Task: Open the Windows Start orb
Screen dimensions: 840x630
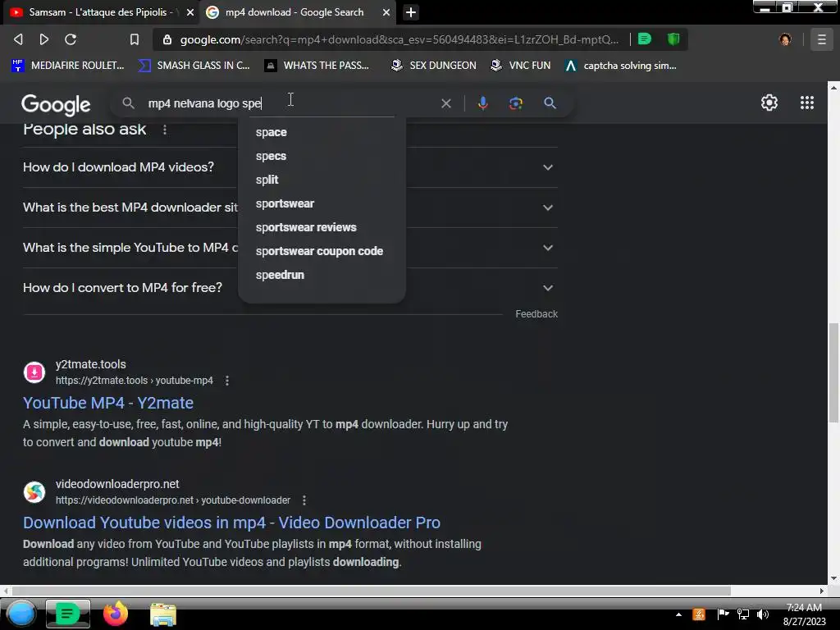Action: point(21,614)
